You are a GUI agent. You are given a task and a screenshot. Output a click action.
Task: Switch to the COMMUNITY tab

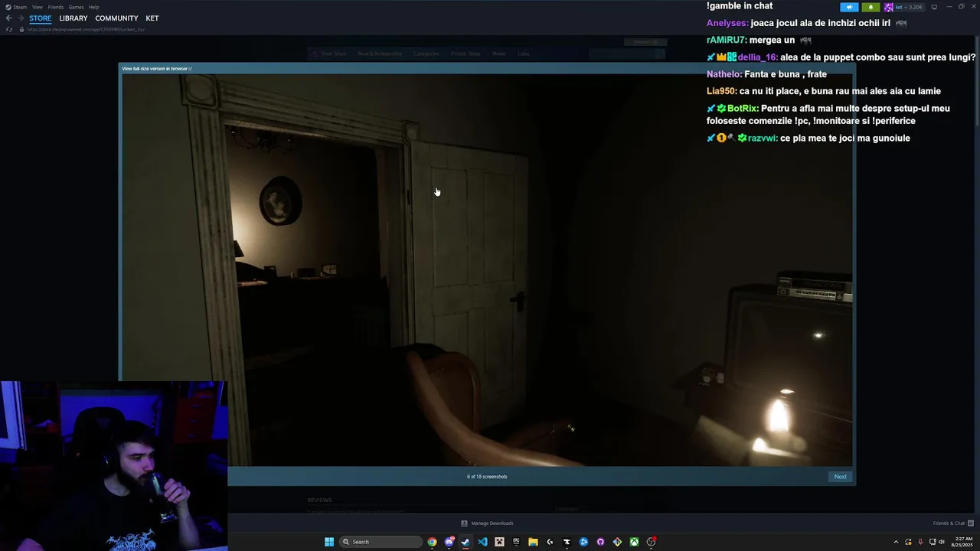point(116,18)
